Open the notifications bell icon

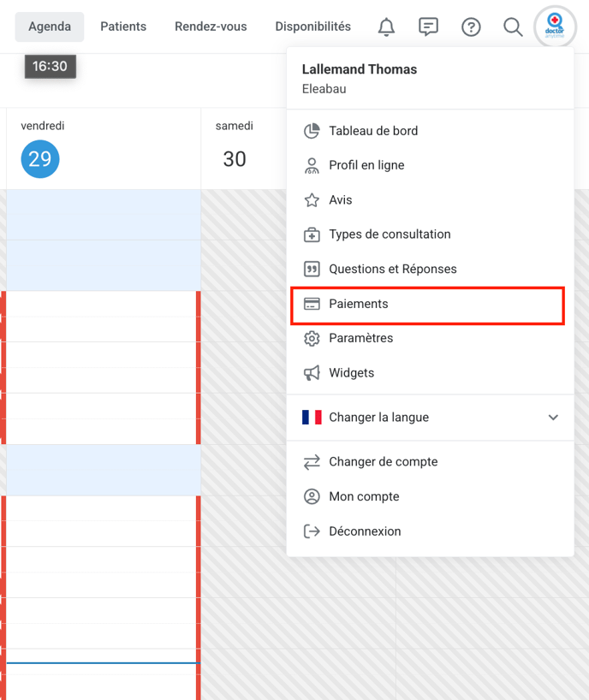(x=386, y=27)
